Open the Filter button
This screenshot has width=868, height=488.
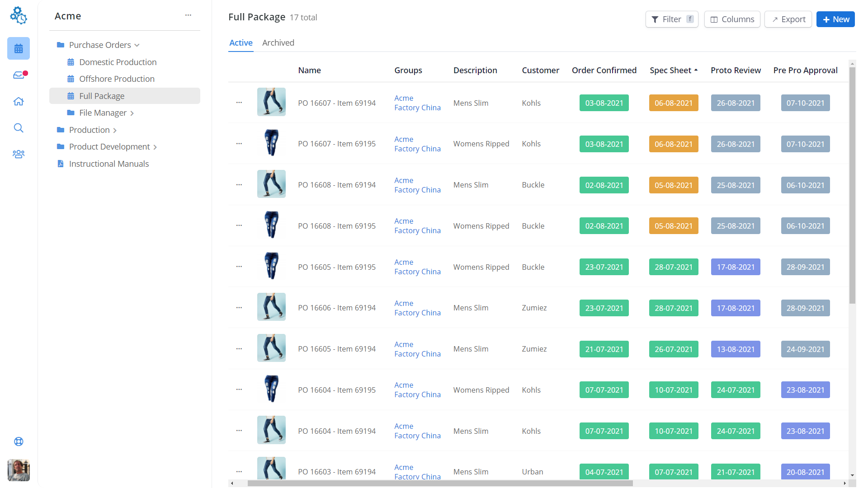(x=671, y=19)
